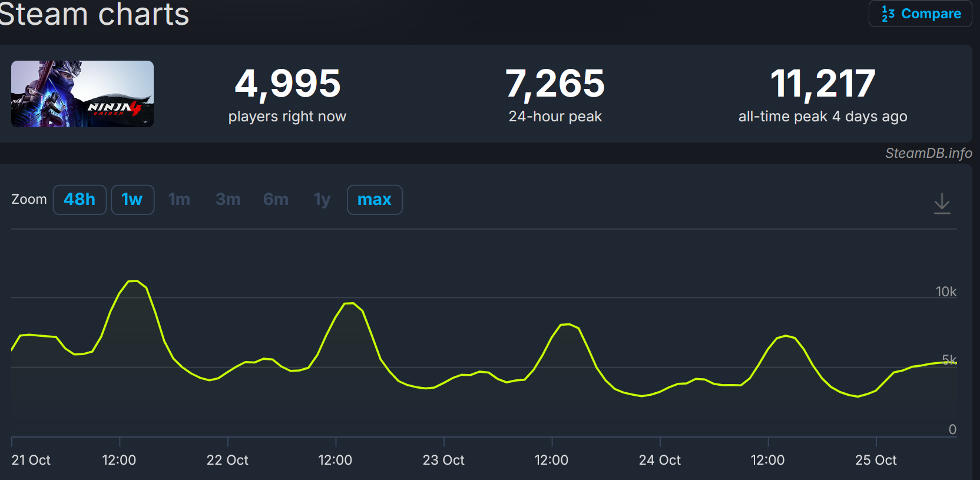The width and height of the screenshot is (980, 480).
Task: Set chart zoom to 1y
Action: 322,200
